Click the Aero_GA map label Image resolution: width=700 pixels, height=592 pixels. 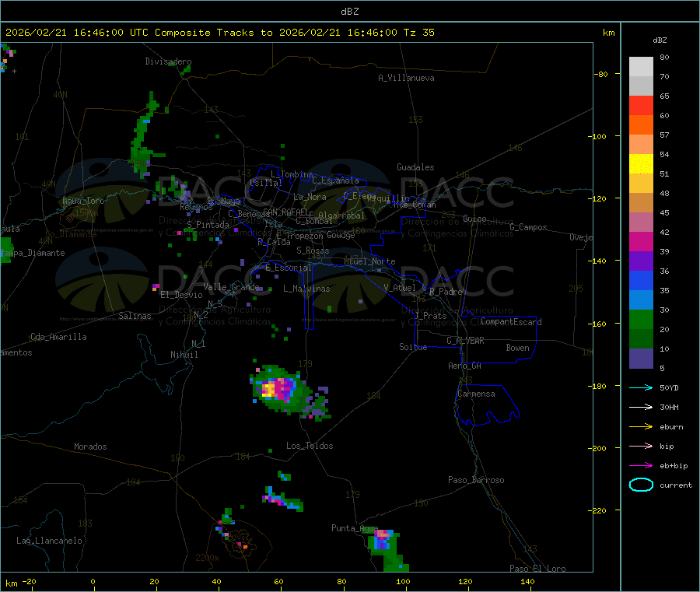coord(465,366)
